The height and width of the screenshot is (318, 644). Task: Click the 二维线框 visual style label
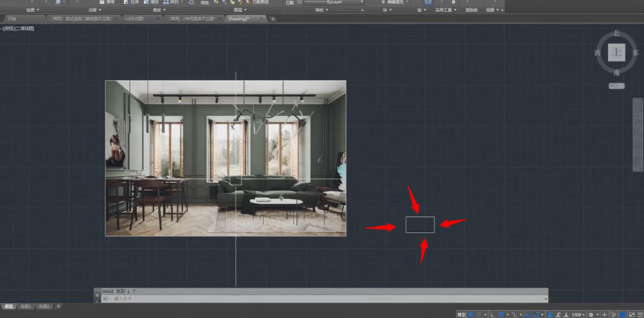click(x=24, y=28)
